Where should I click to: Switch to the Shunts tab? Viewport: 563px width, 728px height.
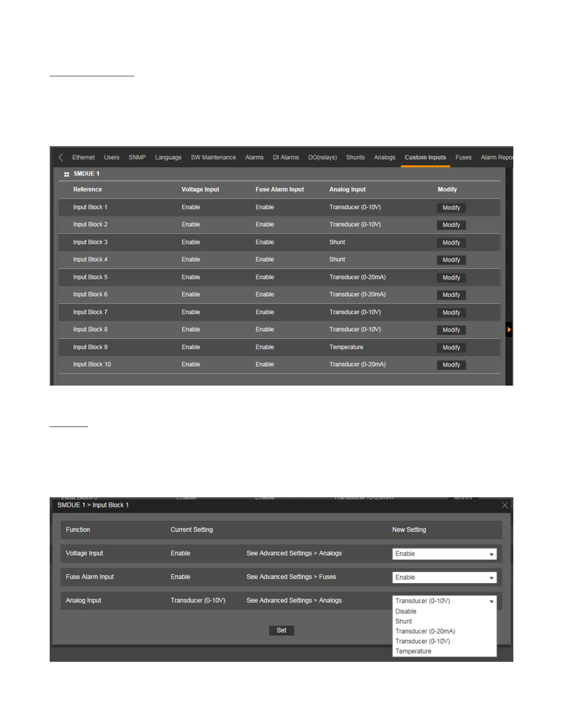point(355,157)
